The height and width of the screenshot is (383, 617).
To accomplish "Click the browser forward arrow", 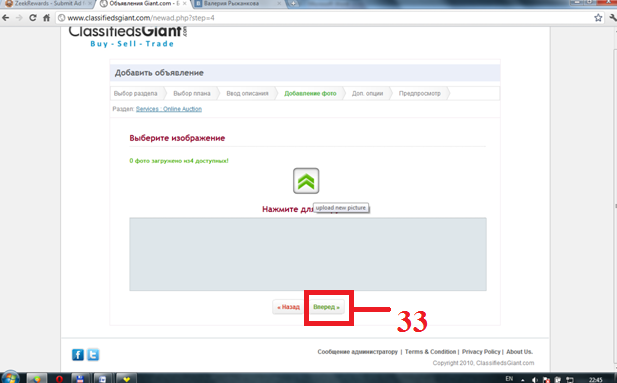I will click(19, 18).
